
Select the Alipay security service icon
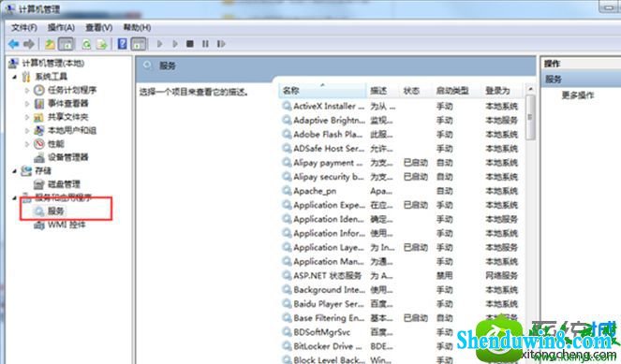287,177
